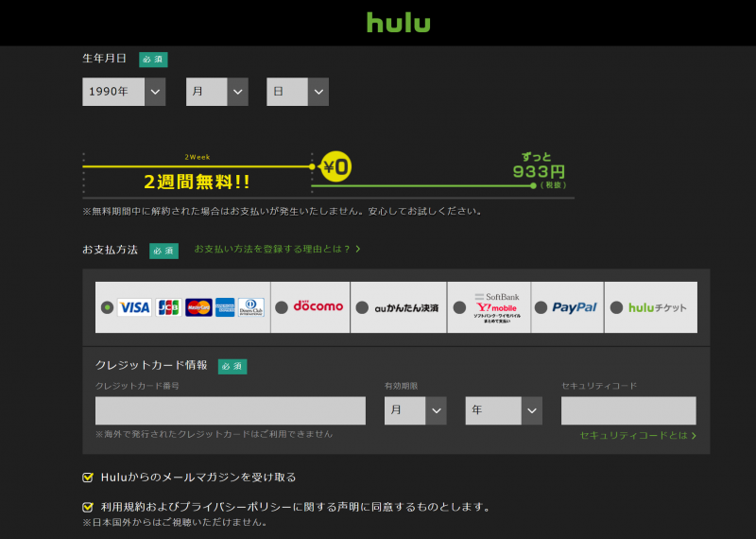Click the huluチケット logo

click(657, 307)
